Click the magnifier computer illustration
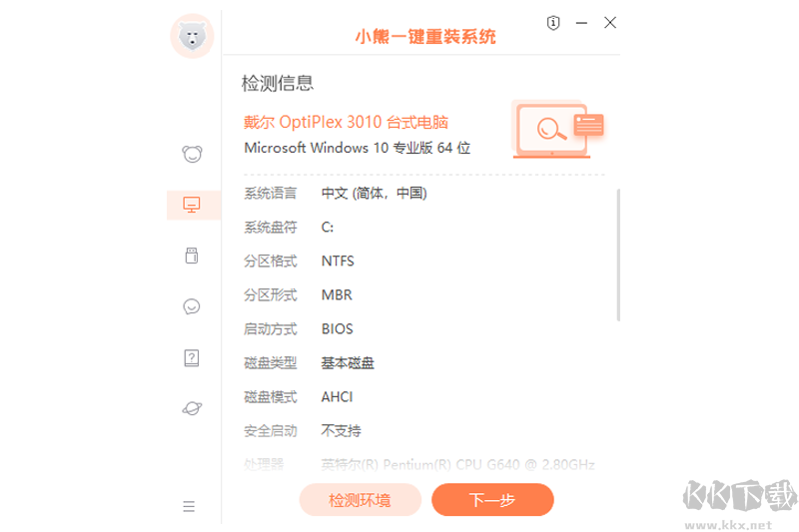The width and height of the screenshot is (799, 532). [557, 129]
